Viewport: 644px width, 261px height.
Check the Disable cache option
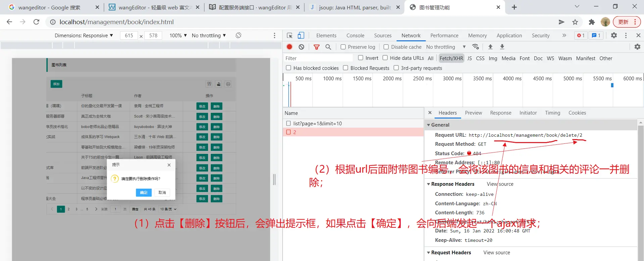pos(386,47)
